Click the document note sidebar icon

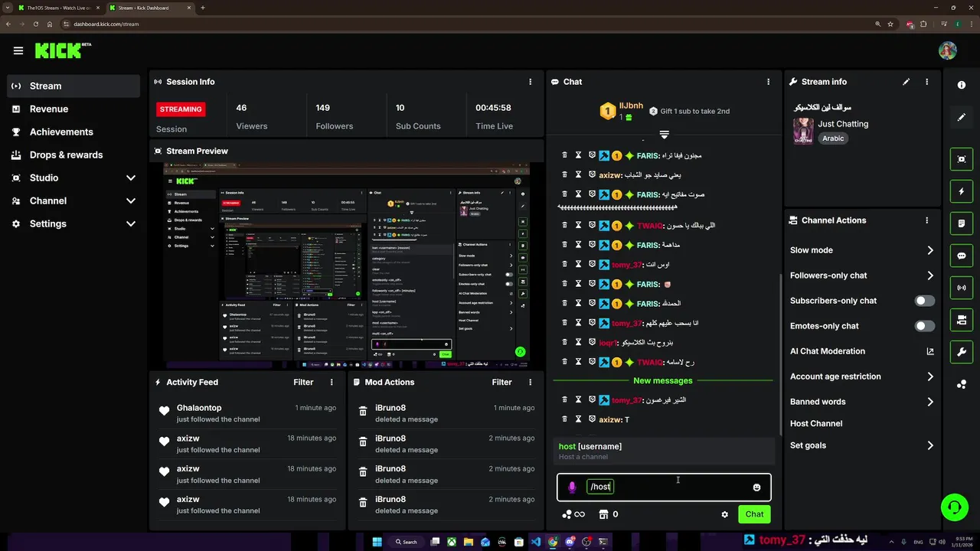coord(962,224)
